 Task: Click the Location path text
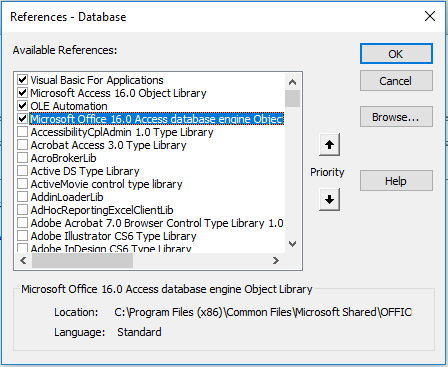pyautogui.click(x=263, y=312)
